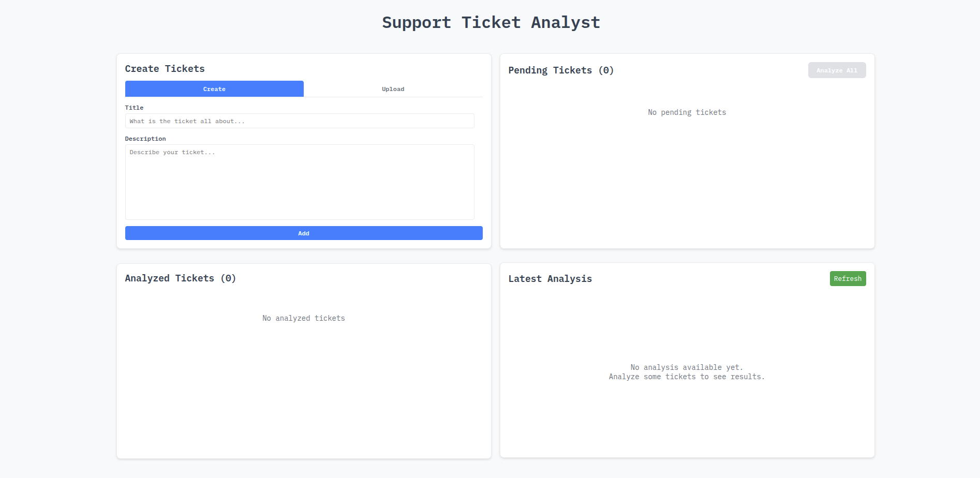The height and width of the screenshot is (478, 980).
Task: Click the (0) count beside Analyzed Tickets
Action: click(228, 278)
